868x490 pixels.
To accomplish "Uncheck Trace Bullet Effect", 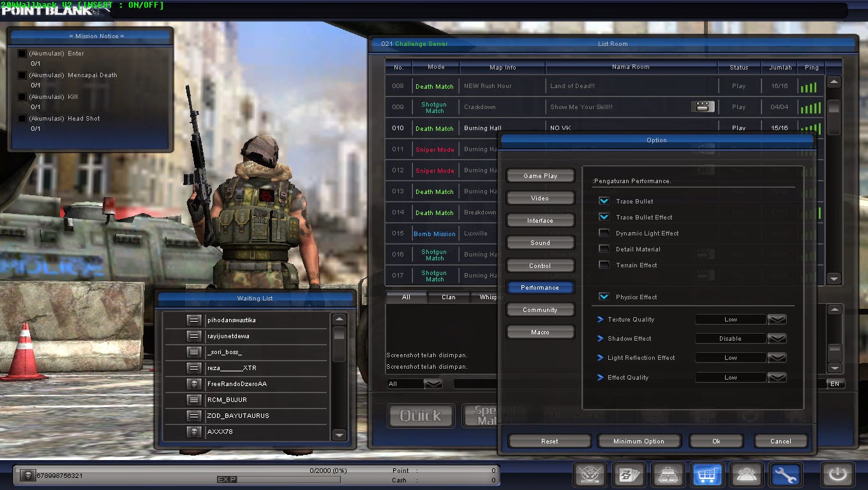I will (604, 217).
